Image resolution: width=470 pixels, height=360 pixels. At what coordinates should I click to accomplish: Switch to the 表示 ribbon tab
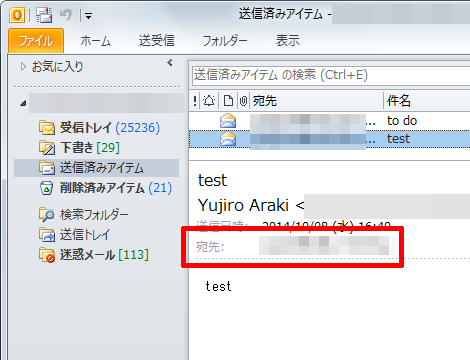coord(288,41)
